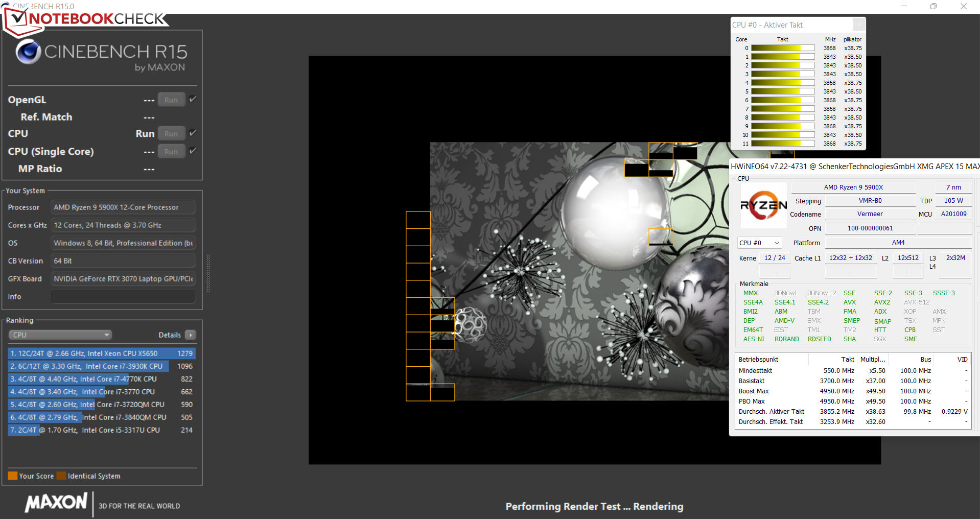Screen dimensions: 980x519
Task: Click the Identical System color swatch
Action: coord(61,476)
